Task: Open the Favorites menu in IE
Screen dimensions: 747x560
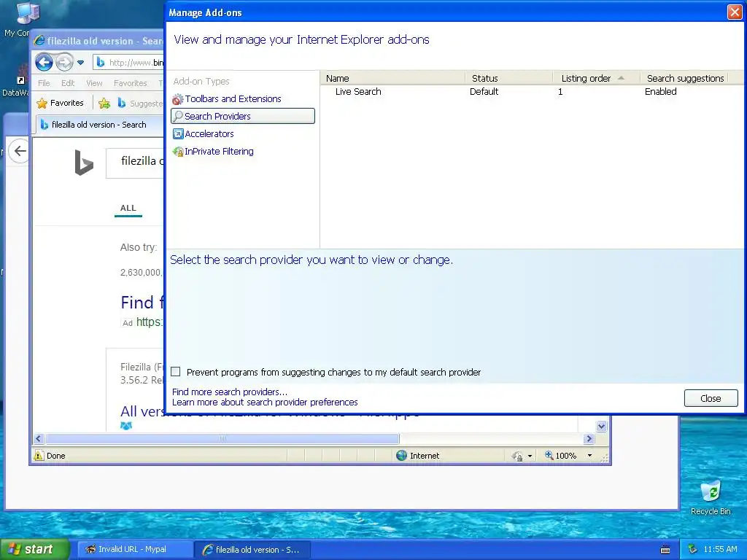Action: point(130,83)
